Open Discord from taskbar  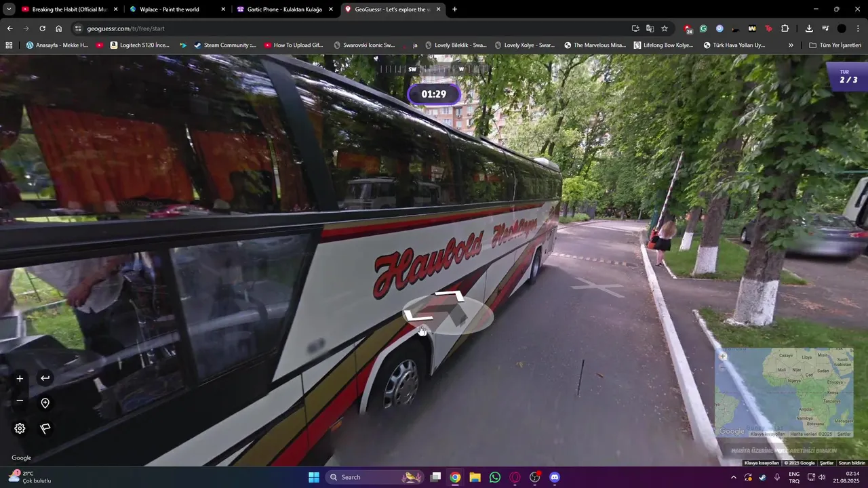click(555, 477)
